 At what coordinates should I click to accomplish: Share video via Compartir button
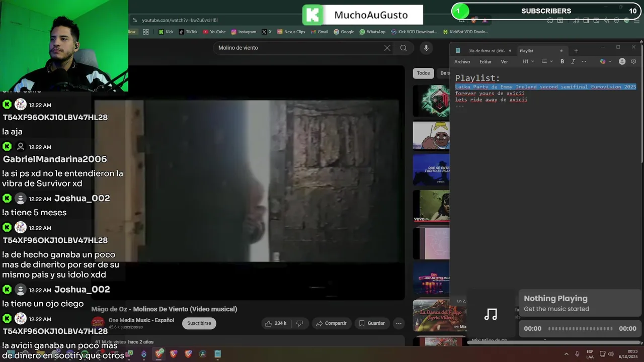[331, 323]
